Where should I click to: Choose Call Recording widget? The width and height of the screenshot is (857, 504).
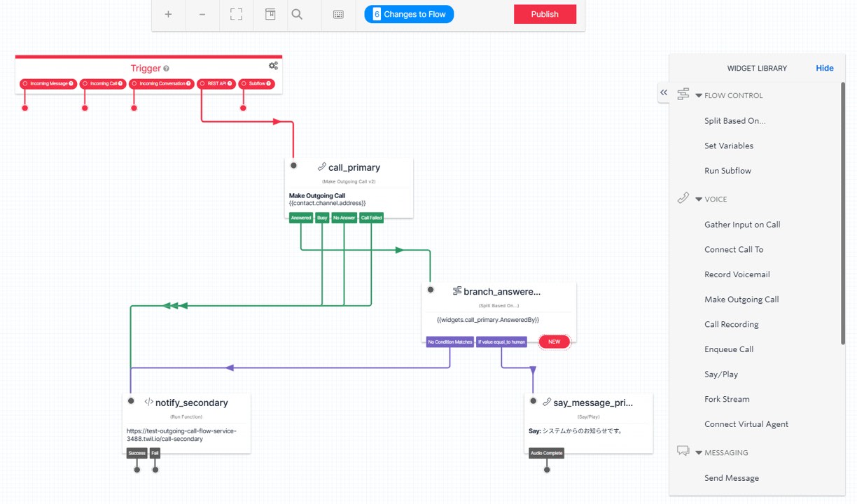tap(732, 324)
